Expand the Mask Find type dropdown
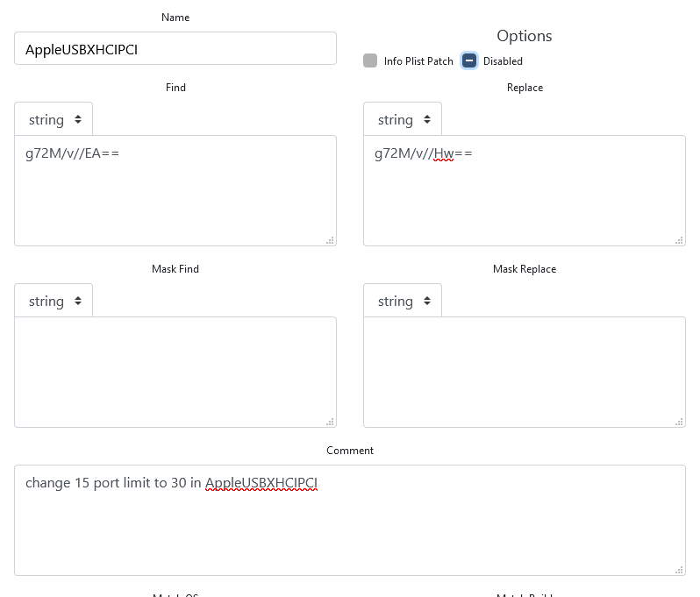 [54, 301]
